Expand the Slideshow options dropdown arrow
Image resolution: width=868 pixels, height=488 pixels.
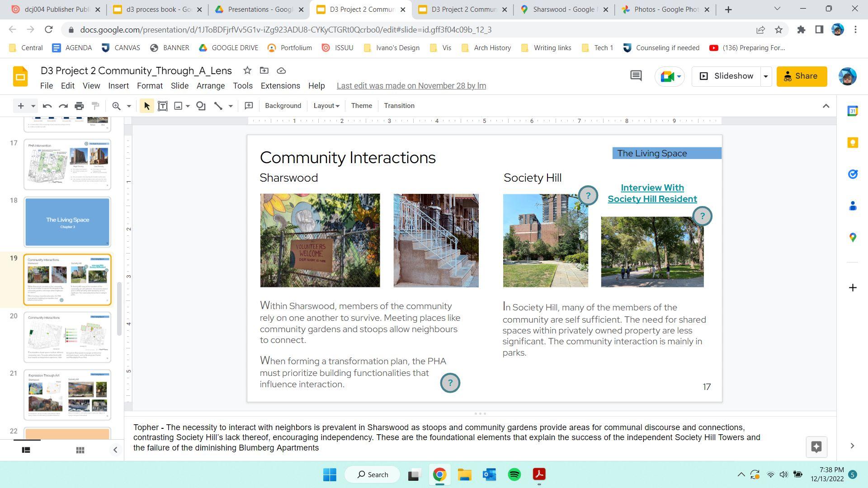click(x=765, y=76)
